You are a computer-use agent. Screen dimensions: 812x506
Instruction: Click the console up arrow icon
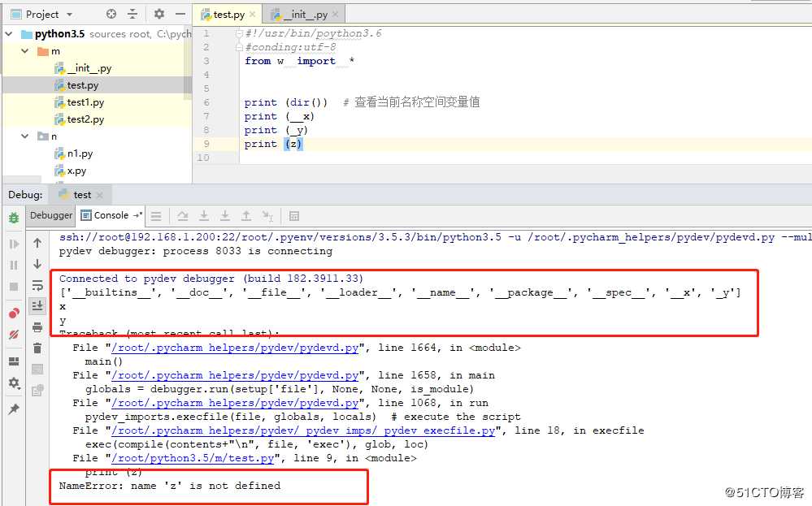point(37,243)
